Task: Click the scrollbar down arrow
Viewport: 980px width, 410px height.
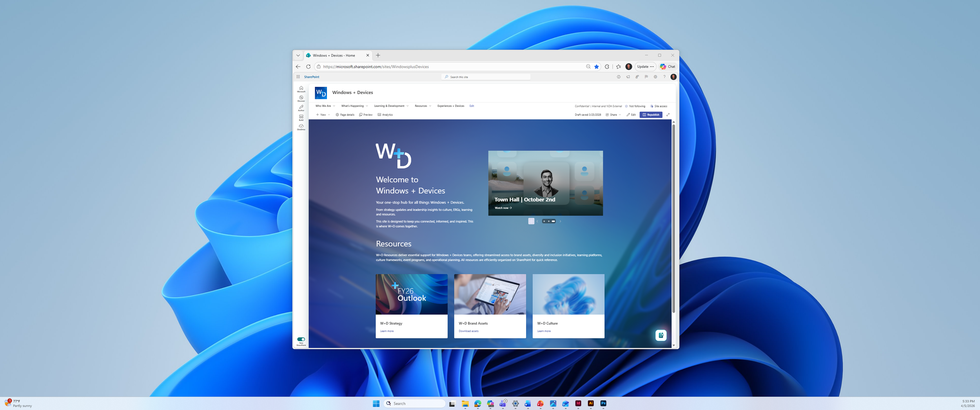Action: (x=673, y=345)
